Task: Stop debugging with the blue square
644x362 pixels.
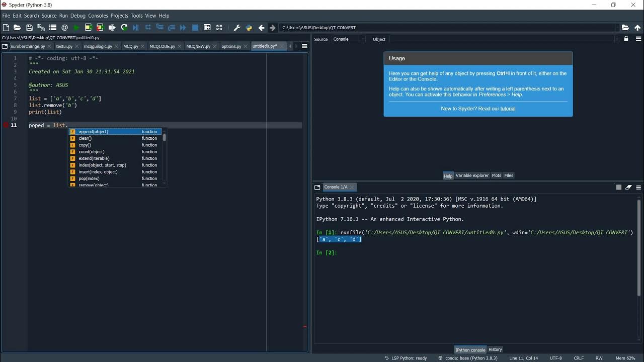Action: click(x=195, y=28)
